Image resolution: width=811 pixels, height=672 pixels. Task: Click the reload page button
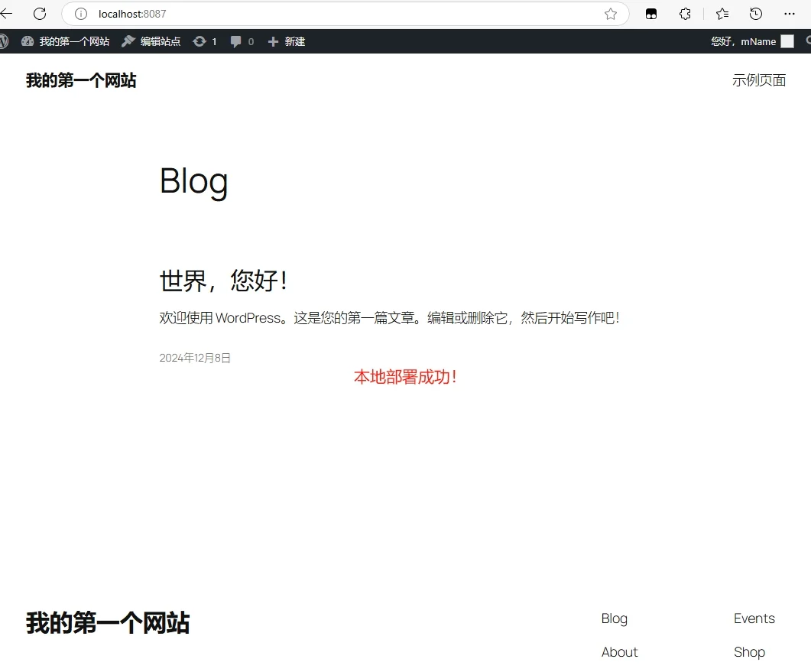(40, 14)
